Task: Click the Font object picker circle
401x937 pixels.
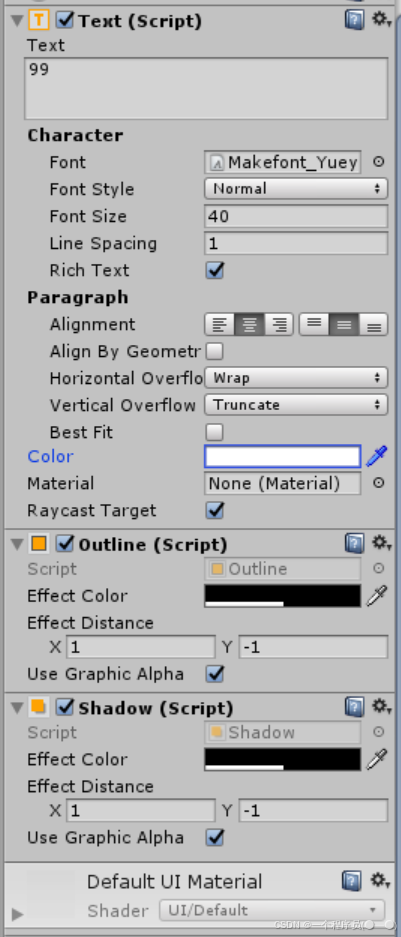Action: [x=378, y=162]
